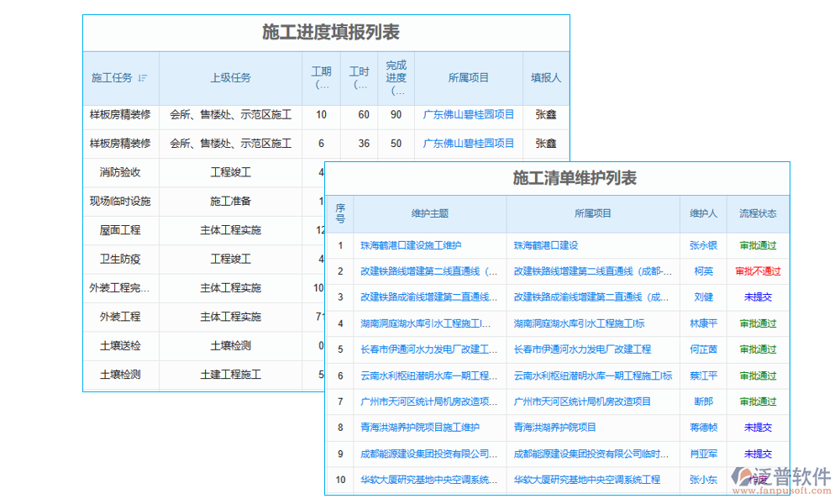
Task: Click the 泛普软件 logo watermark icon
Action: coord(741,475)
